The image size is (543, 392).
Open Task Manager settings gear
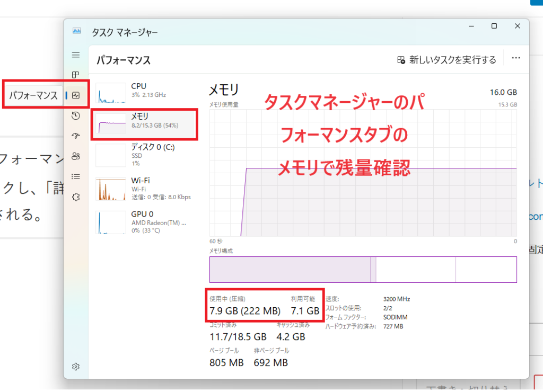76,367
